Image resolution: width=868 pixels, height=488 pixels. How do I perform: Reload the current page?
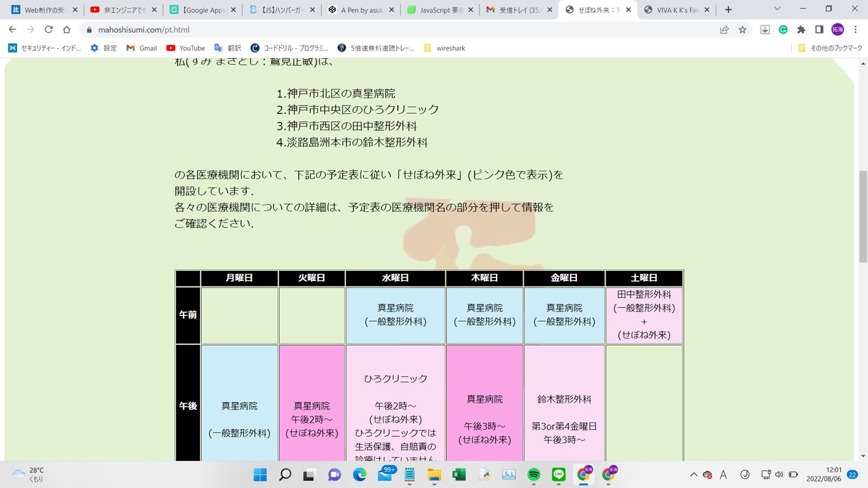coord(48,29)
